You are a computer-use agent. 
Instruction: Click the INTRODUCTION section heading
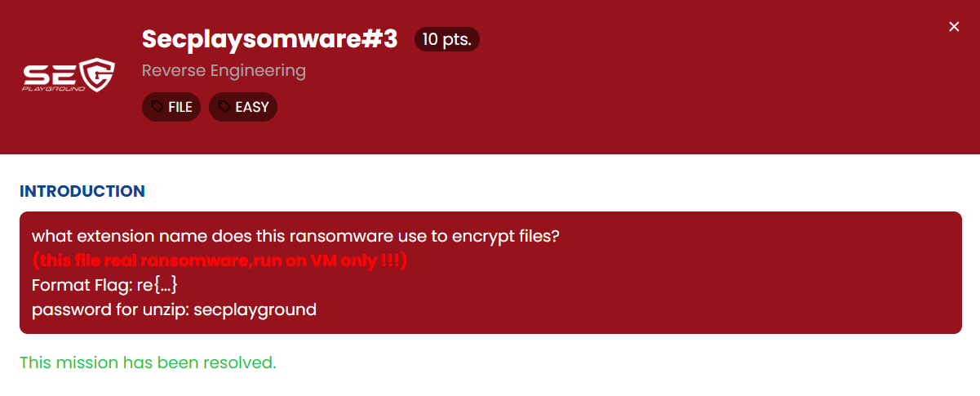pyautogui.click(x=82, y=192)
